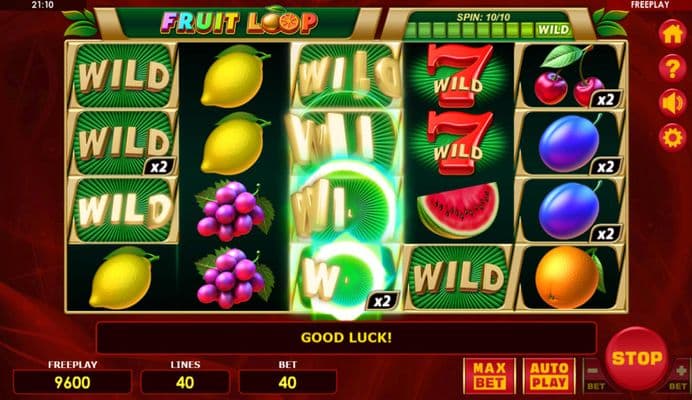Click the red 7 WILD symbol in top row
Image resolution: width=692 pixels, height=400 pixels.
pyautogui.click(x=459, y=75)
